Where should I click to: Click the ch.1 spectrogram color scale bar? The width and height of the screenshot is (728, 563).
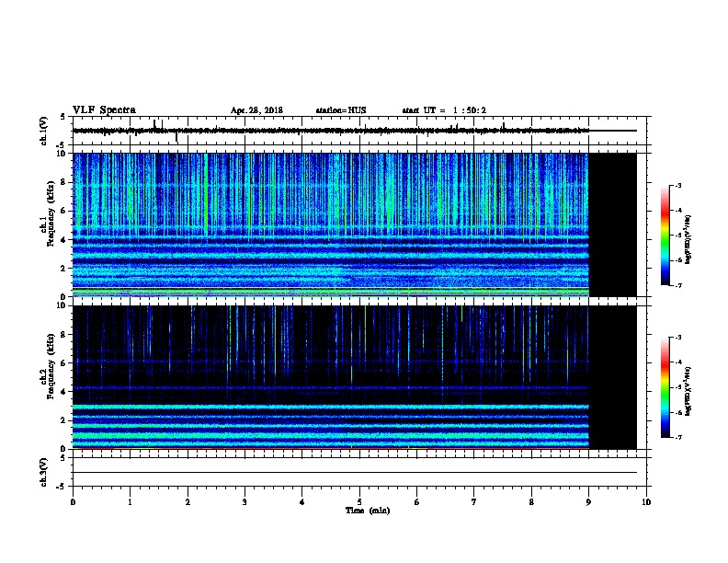[665, 236]
